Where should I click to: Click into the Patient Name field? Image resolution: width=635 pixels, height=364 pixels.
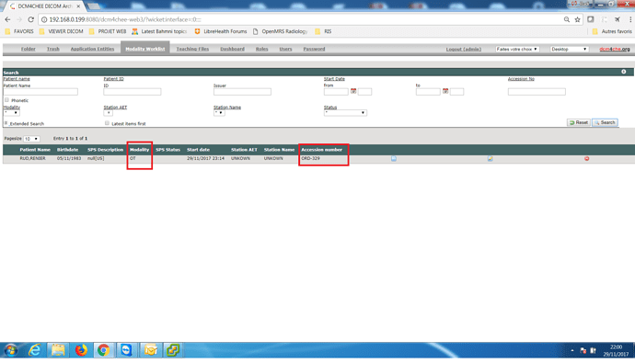click(40, 92)
